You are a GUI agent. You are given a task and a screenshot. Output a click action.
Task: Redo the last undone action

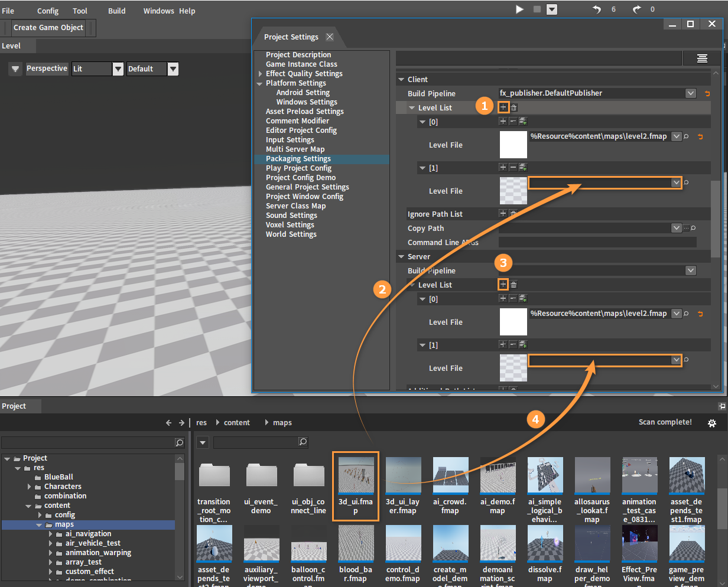click(x=636, y=9)
